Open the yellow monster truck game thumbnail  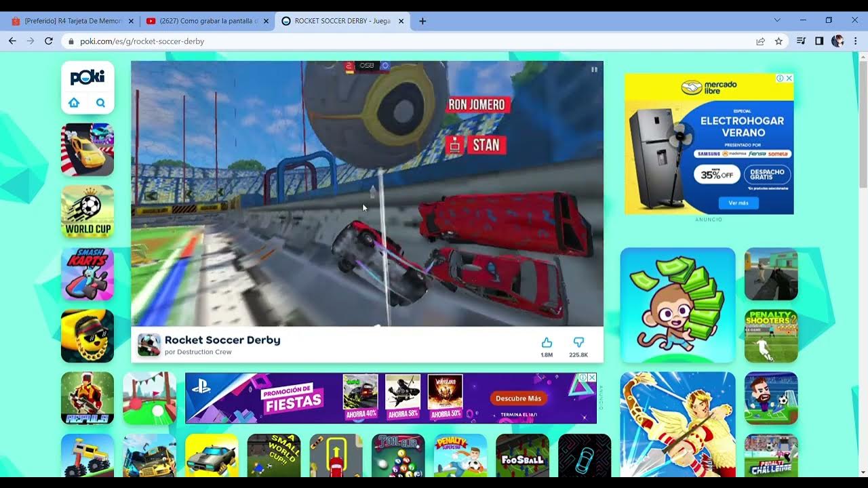pos(87,456)
